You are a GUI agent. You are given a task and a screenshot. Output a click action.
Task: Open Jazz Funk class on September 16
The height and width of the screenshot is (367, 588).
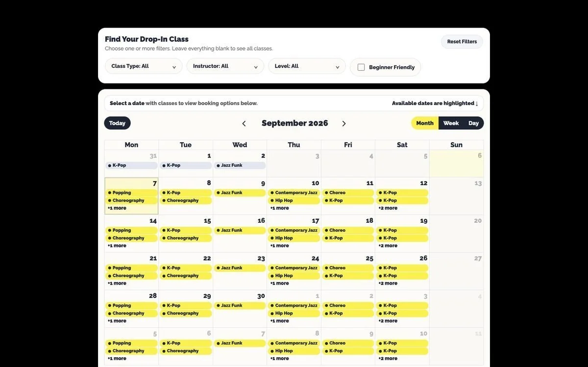[x=240, y=230]
